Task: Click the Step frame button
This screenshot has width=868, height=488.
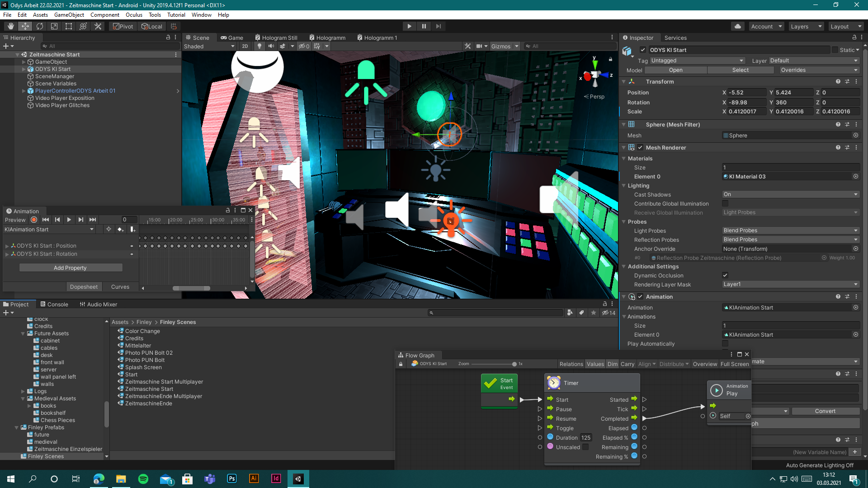Action: [438, 26]
